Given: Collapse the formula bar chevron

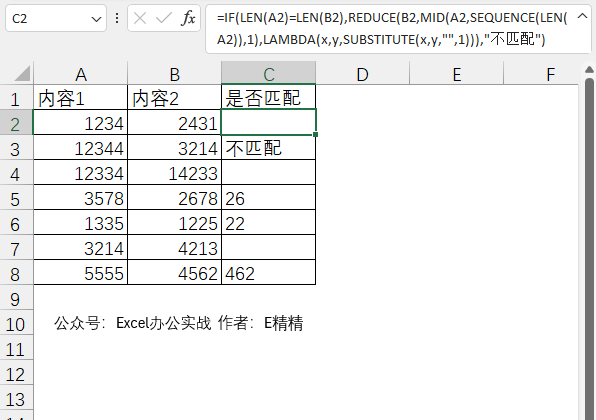Looking at the screenshot, I should (582, 16).
